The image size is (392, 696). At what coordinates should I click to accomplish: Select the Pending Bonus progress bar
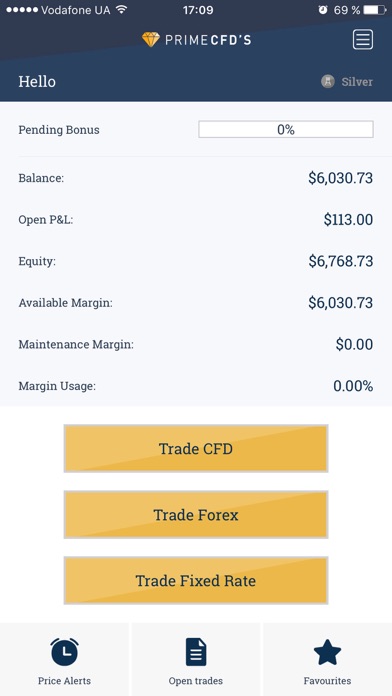(286, 130)
